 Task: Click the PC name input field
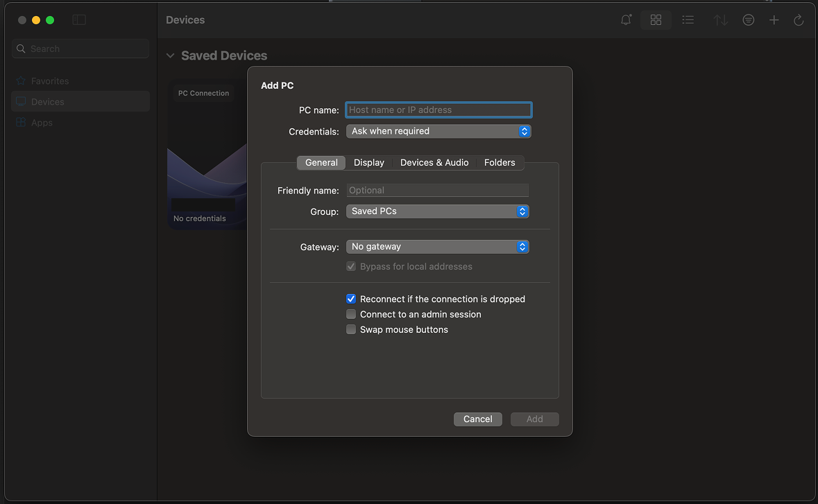438,110
